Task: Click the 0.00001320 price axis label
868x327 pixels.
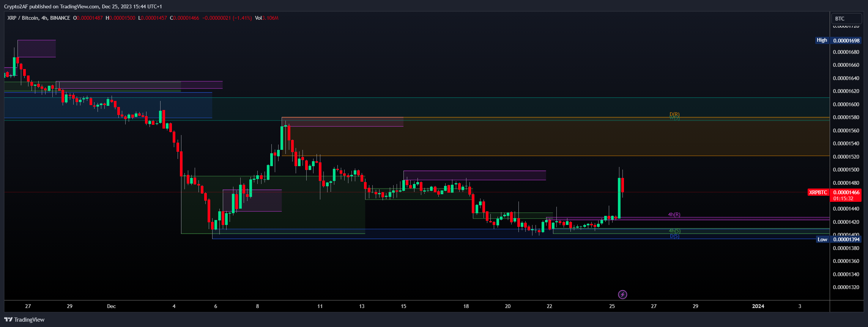Action: click(846, 287)
